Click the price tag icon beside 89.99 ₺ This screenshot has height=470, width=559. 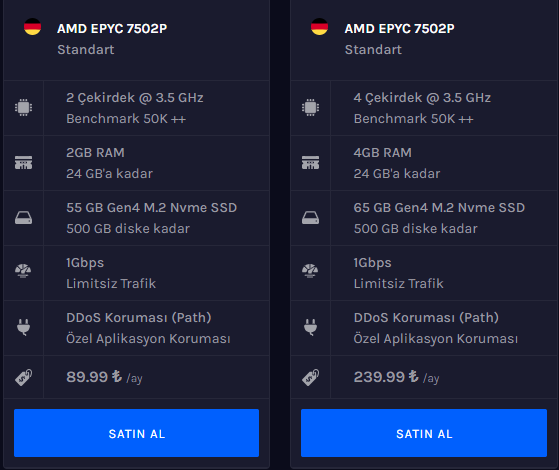pos(24,378)
